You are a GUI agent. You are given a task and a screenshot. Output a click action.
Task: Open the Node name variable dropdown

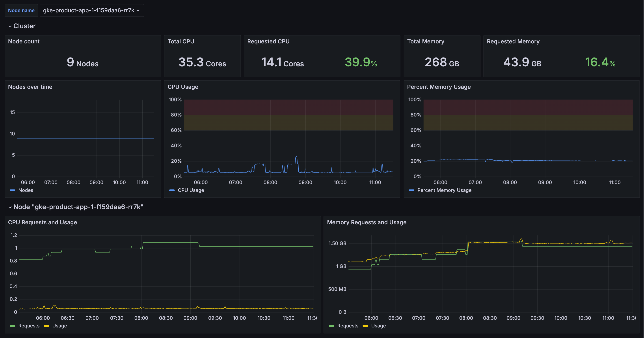tap(91, 11)
